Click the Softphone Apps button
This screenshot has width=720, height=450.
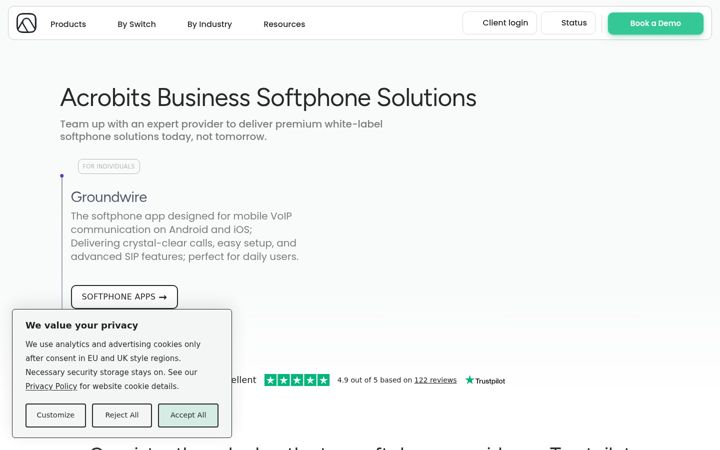click(x=124, y=297)
